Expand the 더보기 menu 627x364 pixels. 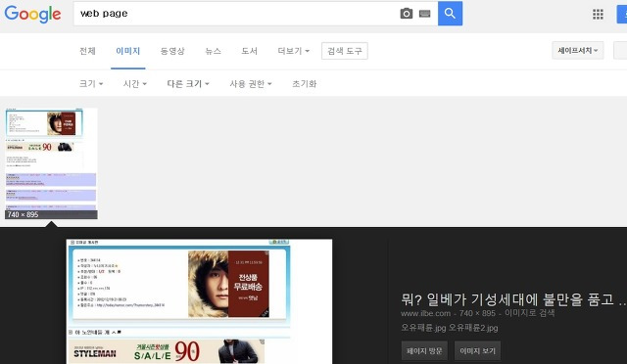click(x=294, y=51)
